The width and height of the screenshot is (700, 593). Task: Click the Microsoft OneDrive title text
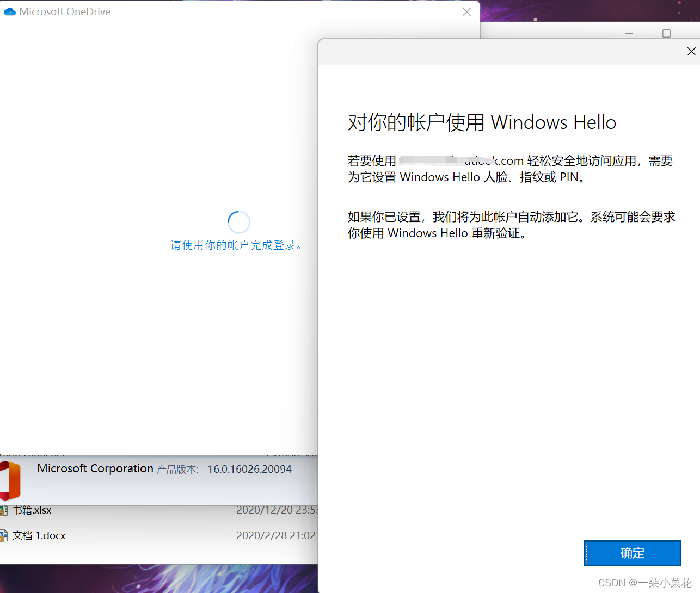[x=65, y=11]
